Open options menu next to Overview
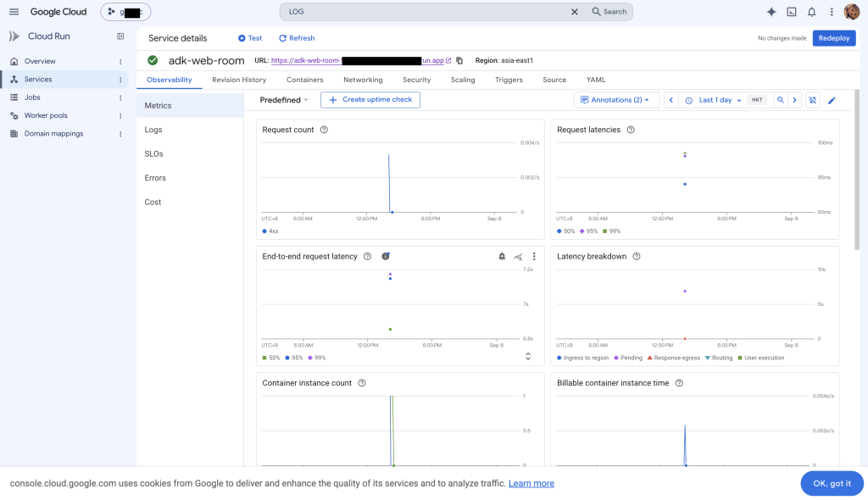This screenshot has width=868, height=500. click(x=120, y=62)
